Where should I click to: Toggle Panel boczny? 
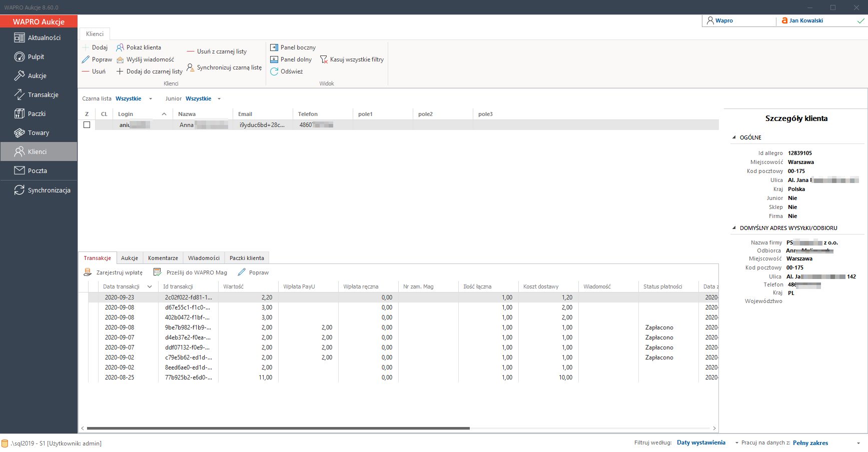293,47
